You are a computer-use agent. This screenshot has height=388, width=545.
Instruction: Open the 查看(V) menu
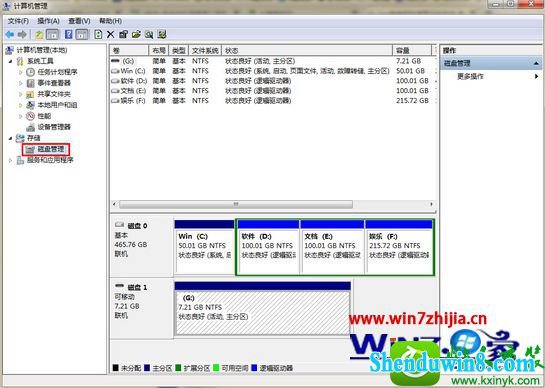tap(79, 21)
